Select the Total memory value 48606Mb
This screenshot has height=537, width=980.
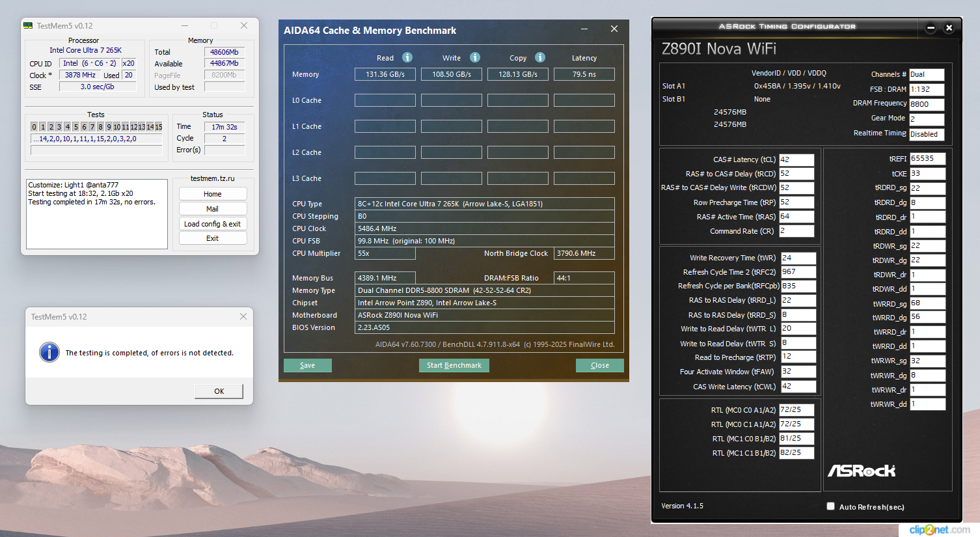(x=225, y=52)
